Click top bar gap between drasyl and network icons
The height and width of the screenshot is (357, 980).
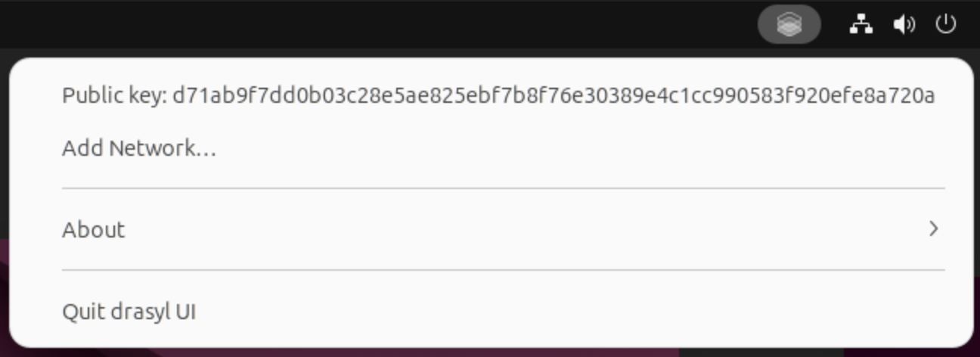(x=833, y=25)
